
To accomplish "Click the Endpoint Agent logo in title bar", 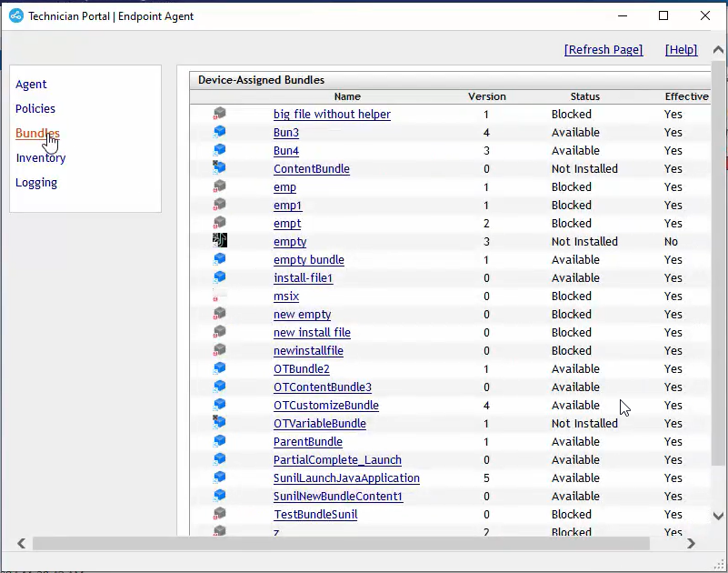I will click(x=15, y=15).
